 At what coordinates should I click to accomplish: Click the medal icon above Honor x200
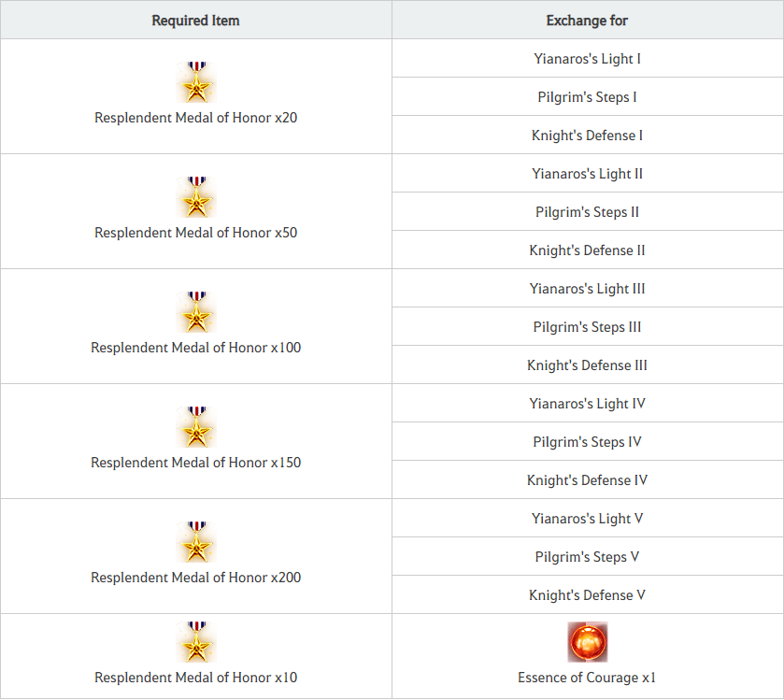point(196,542)
